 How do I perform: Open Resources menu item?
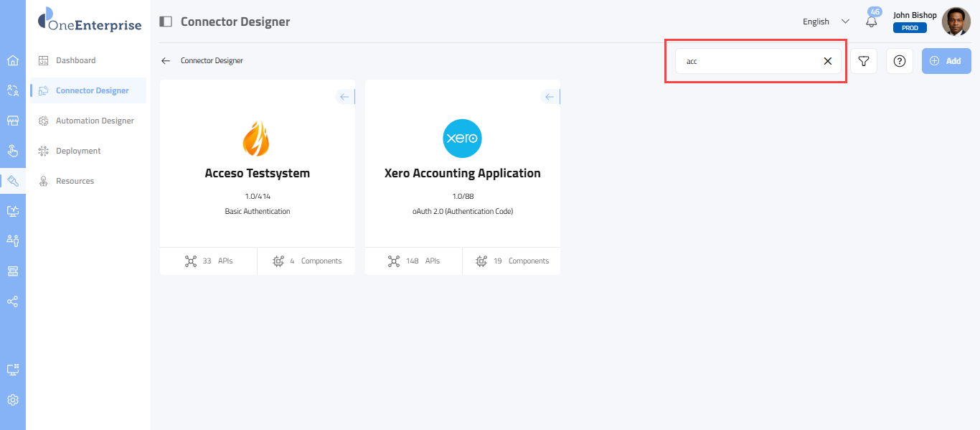pos(75,181)
